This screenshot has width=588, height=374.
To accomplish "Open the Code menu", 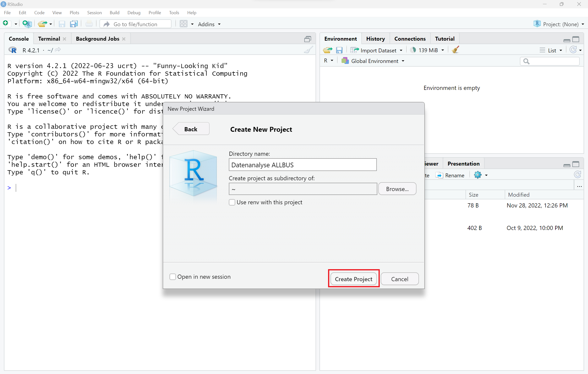I will 39,12.
